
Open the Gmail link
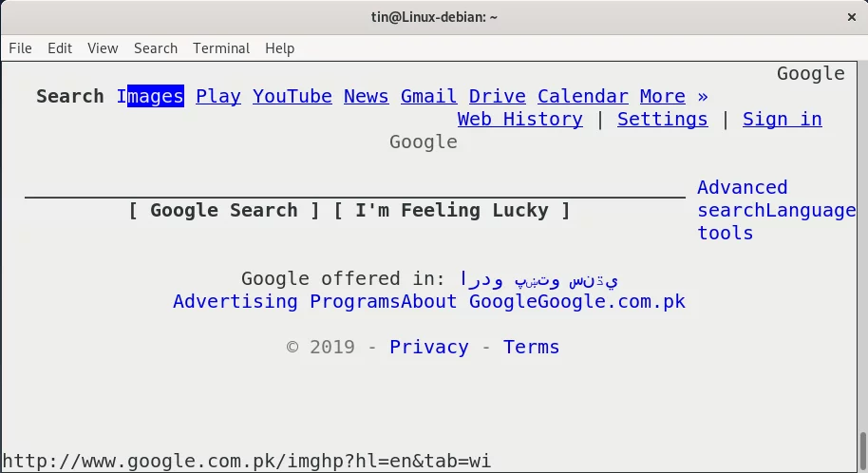coord(428,96)
